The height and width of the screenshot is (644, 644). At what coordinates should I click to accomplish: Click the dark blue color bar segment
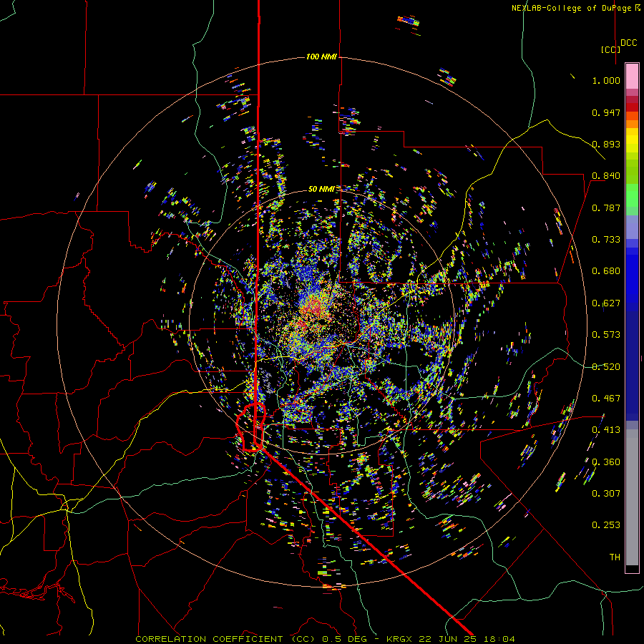click(632, 366)
